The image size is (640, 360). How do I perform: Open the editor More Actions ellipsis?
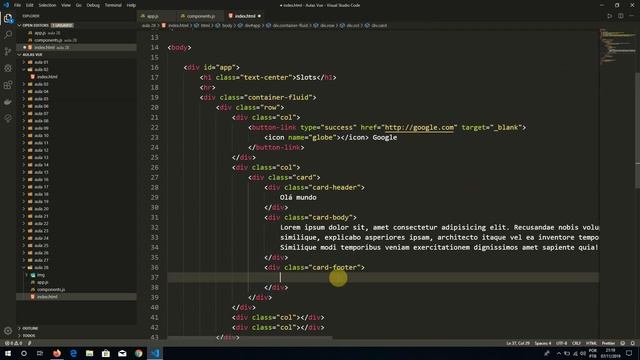coord(631,16)
